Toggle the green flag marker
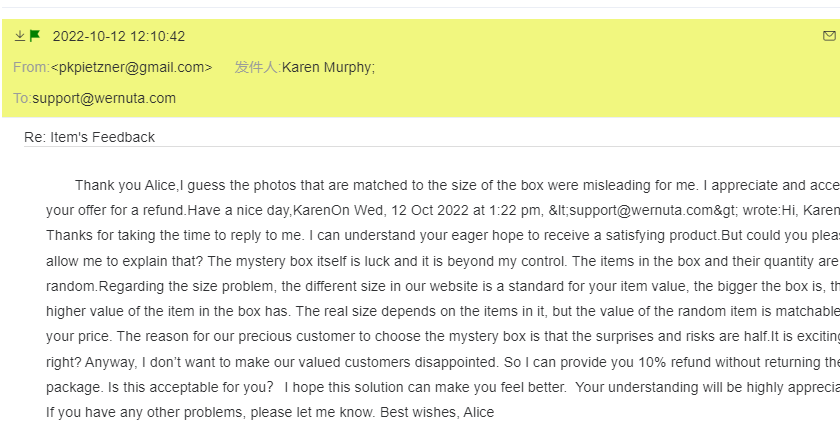The image size is (840, 434). click(x=35, y=36)
